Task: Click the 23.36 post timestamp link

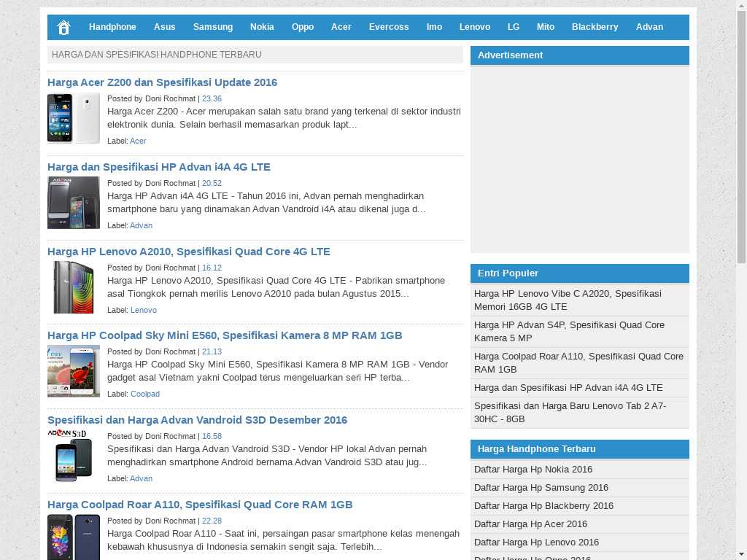Action: point(212,98)
